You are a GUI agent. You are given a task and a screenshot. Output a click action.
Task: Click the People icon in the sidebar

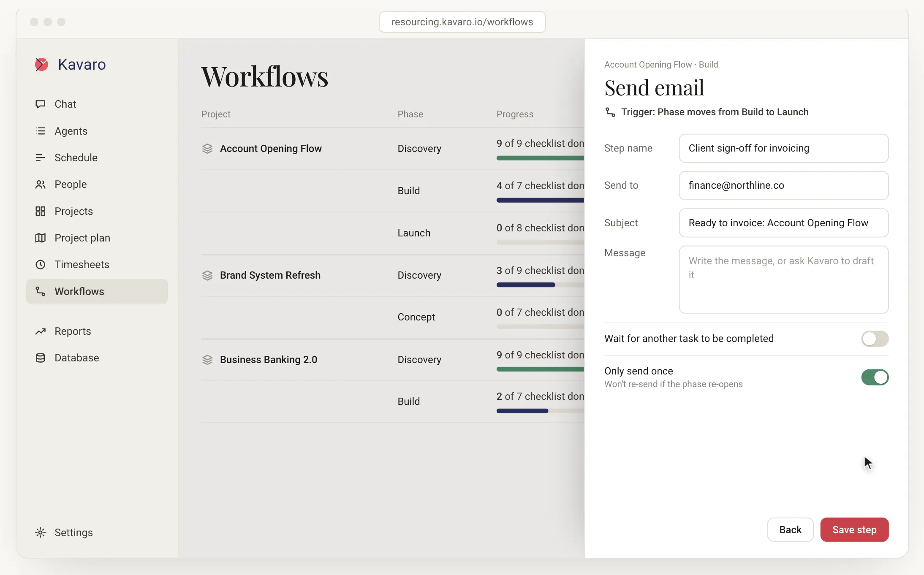coord(41,184)
